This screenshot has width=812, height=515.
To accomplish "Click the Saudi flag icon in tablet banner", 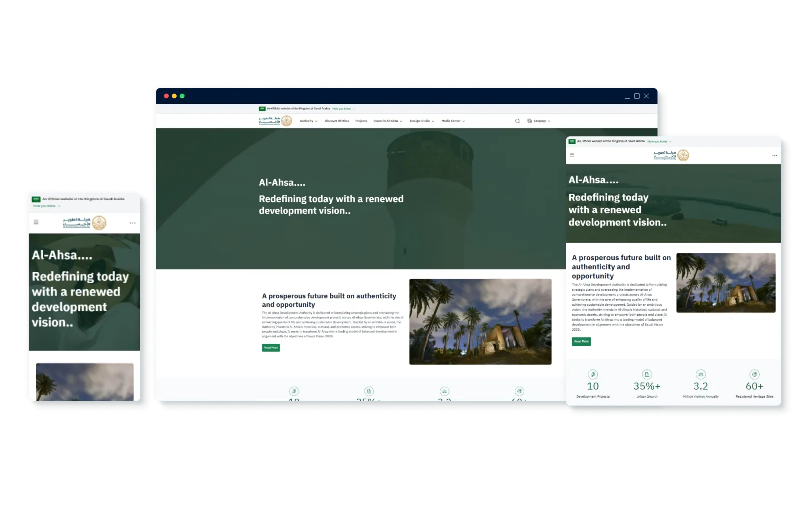I will [572, 141].
